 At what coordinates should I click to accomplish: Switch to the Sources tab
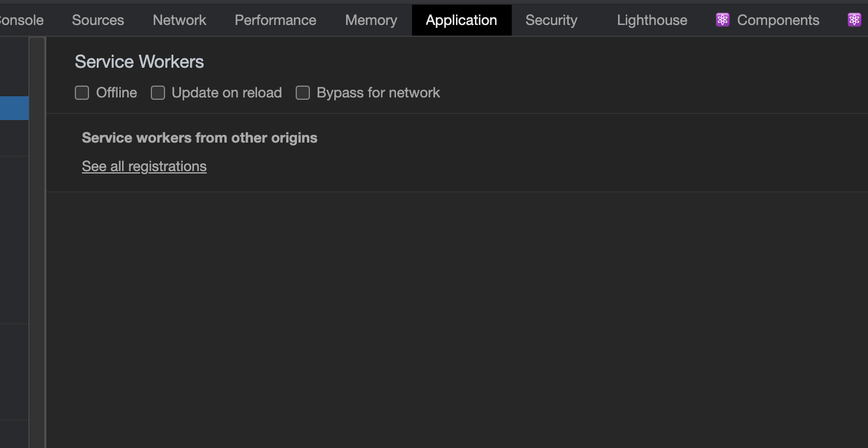[98, 20]
